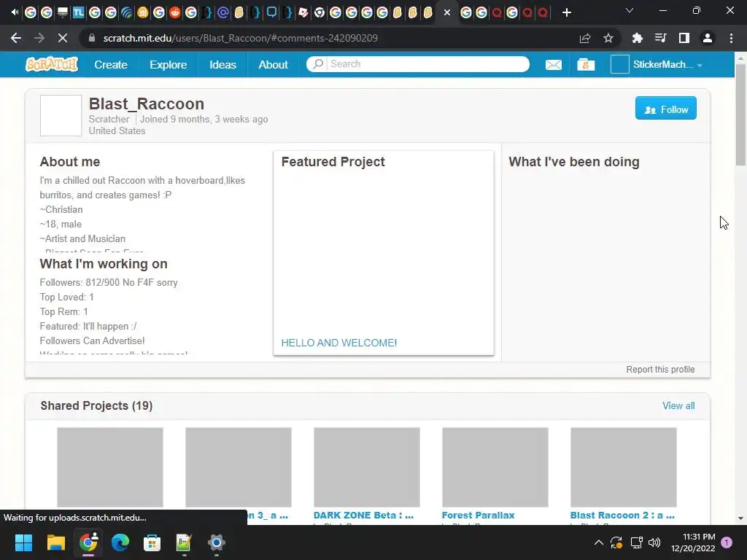Open the Chrome three-dot menu
Image resolution: width=747 pixels, height=560 pixels.
731,38
